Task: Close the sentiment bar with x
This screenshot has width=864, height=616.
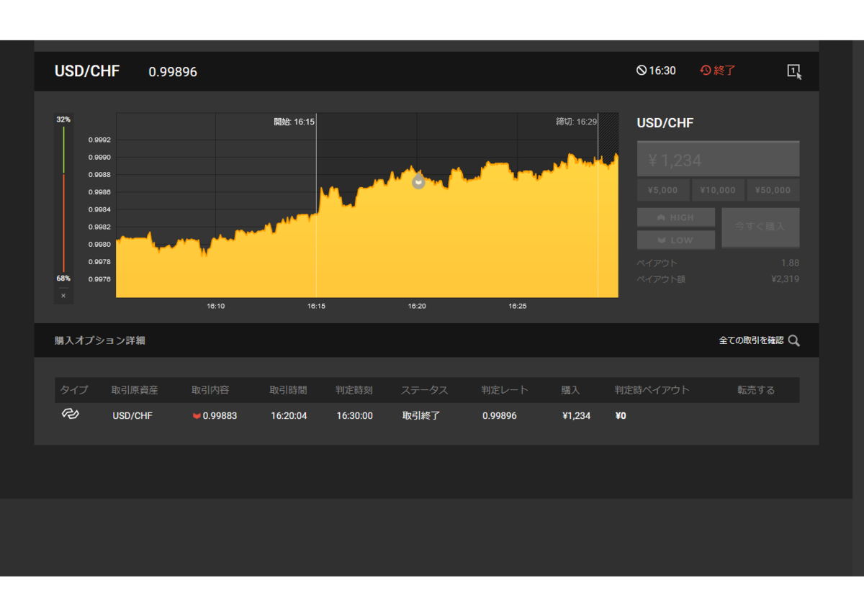Action: pyautogui.click(x=63, y=296)
